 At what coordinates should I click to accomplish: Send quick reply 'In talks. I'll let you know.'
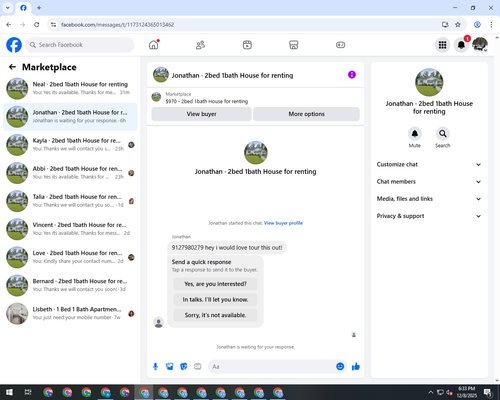coord(215,300)
